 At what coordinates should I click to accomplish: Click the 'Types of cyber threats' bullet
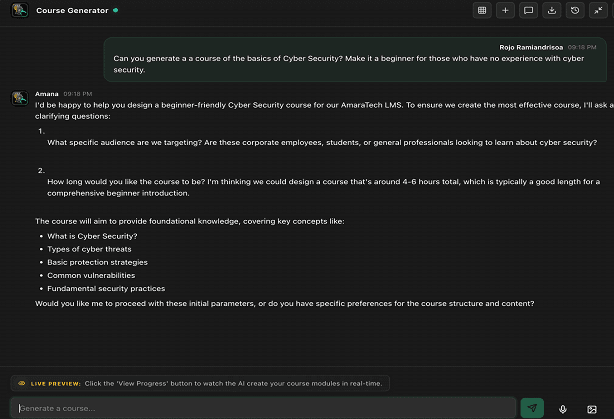click(x=89, y=249)
